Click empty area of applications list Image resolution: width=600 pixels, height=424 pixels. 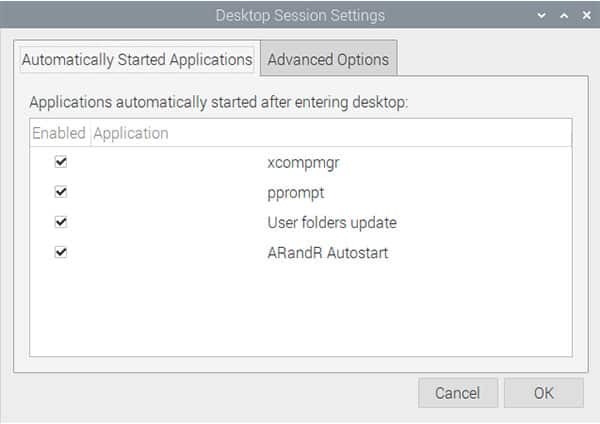301,312
